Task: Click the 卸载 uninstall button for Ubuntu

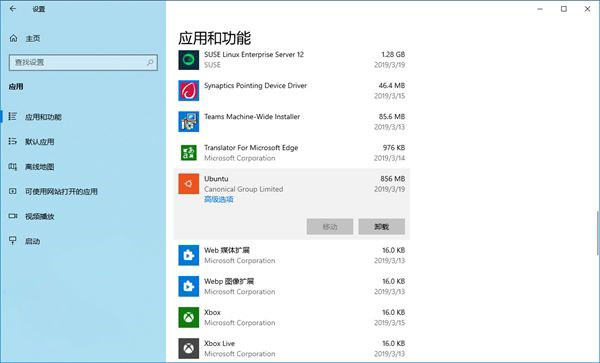Action: tap(382, 226)
